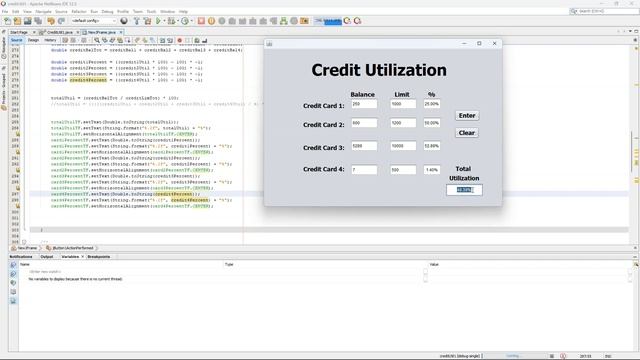Click the Name column header in Variables
The image size is (640, 360).
(121, 264)
